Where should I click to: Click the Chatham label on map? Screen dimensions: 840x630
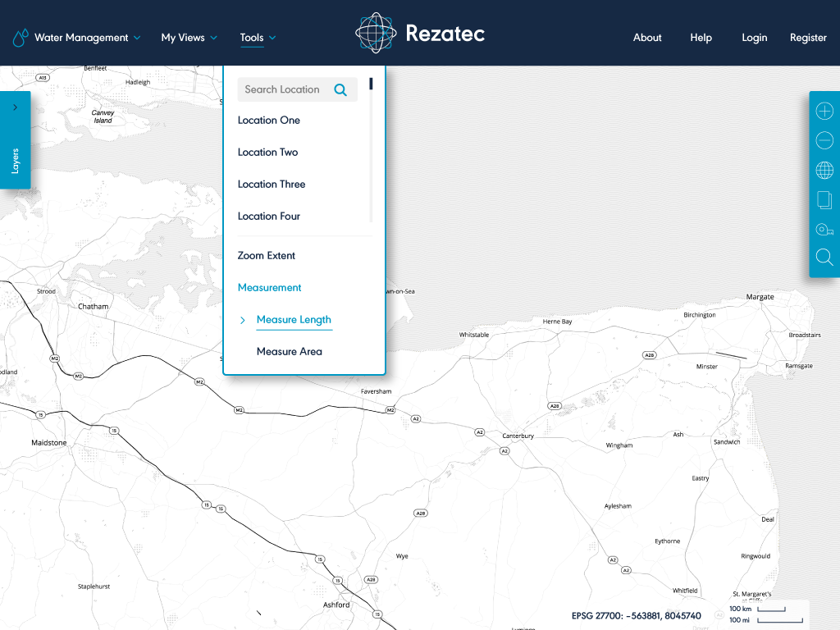click(93, 307)
